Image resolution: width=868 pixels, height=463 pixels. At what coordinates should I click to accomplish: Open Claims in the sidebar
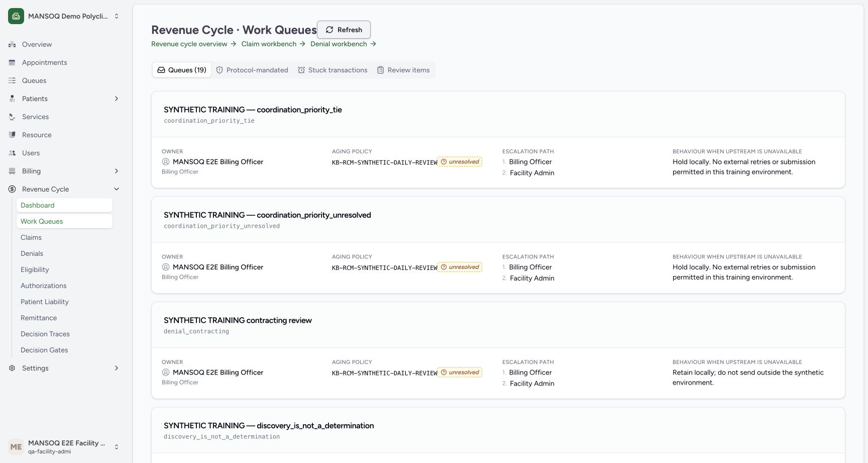(64, 237)
